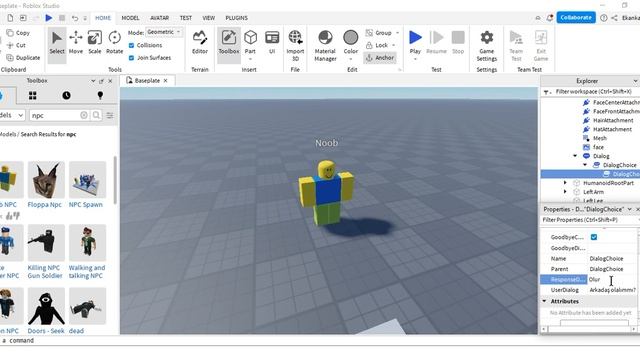Click the UserDialog property value
The width and height of the screenshot is (640, 360).
(612, 290)
